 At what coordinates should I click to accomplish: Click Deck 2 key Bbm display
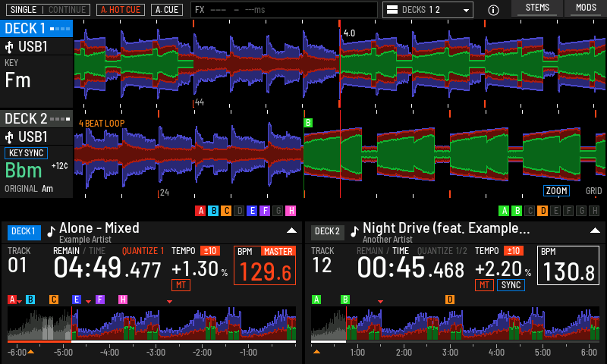point(24,170)
